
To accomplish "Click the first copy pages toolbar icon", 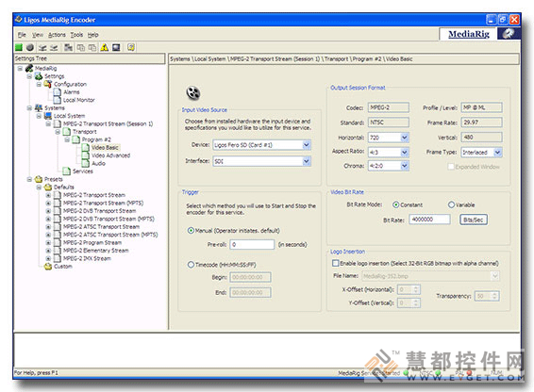I will pos(81,47).
